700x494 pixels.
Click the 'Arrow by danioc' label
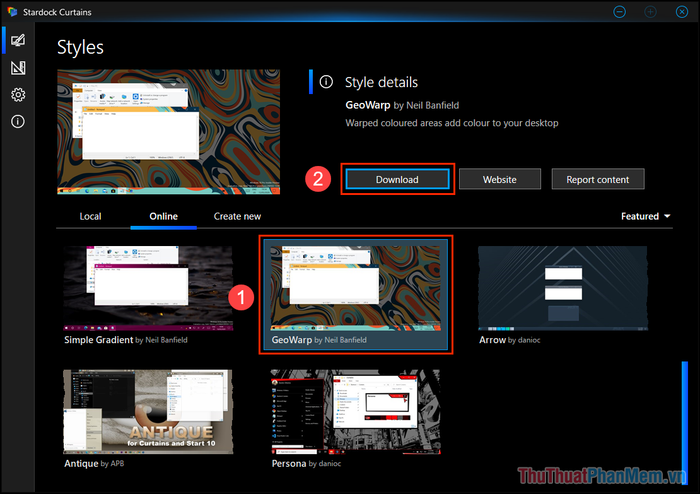(509, 340)
